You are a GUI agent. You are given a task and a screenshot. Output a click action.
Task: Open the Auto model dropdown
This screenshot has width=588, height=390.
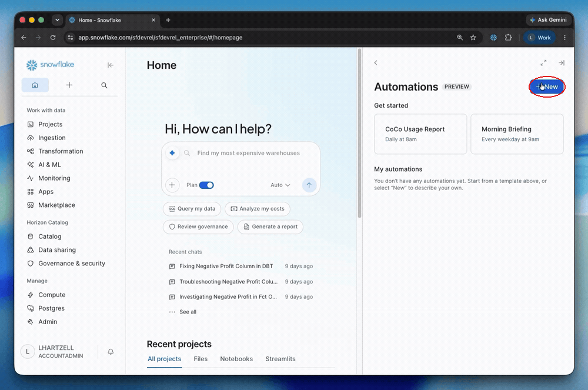[280, 185]
